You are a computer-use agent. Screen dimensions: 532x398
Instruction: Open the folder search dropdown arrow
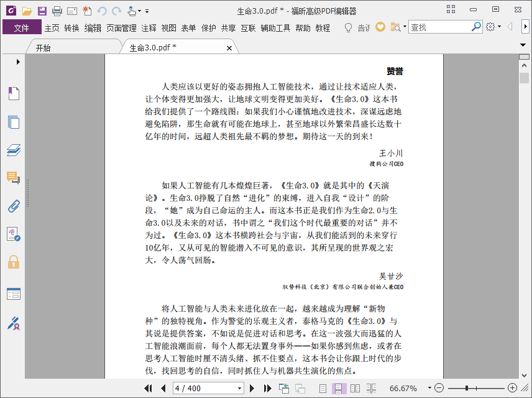point(405,27)
